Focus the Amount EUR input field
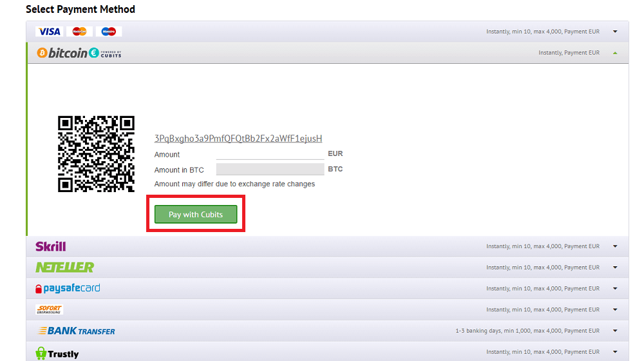This screenshot has width=644, height=361. (x=270, y=154)
